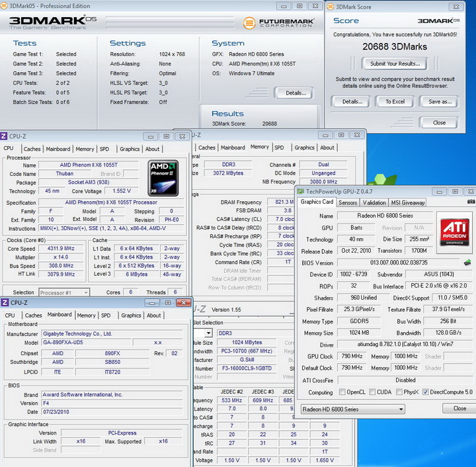Screen dimensions: 476x467
Task: Open Mainboard tab in top-left CPU-Z window
Action: (x=58, y=149)
